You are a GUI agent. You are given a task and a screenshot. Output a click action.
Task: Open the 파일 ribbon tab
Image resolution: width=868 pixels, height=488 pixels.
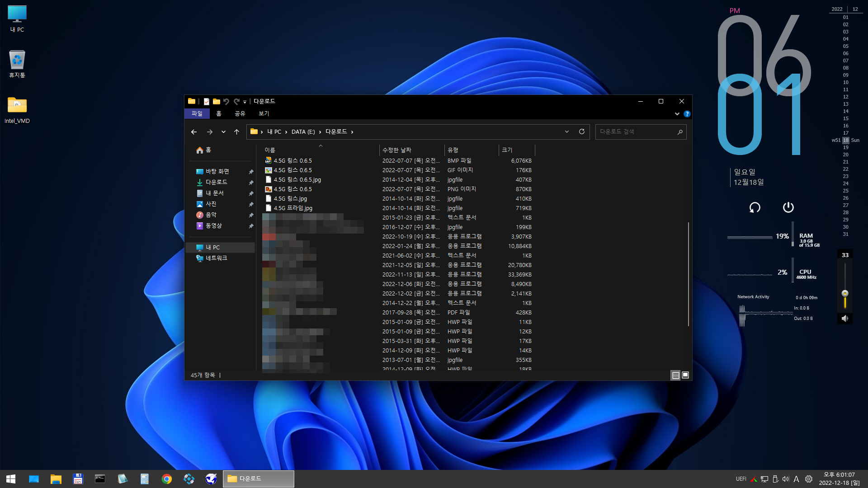pos(197,113)
